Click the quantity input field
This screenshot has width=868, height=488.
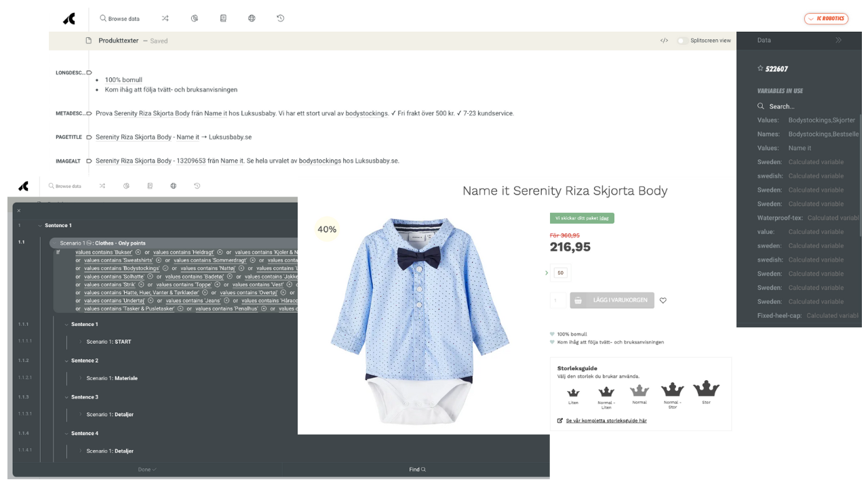tap(557, 300)
